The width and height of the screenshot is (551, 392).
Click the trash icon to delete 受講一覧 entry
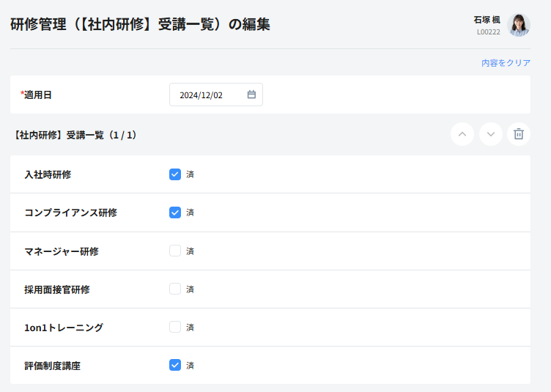coord(519,134)
